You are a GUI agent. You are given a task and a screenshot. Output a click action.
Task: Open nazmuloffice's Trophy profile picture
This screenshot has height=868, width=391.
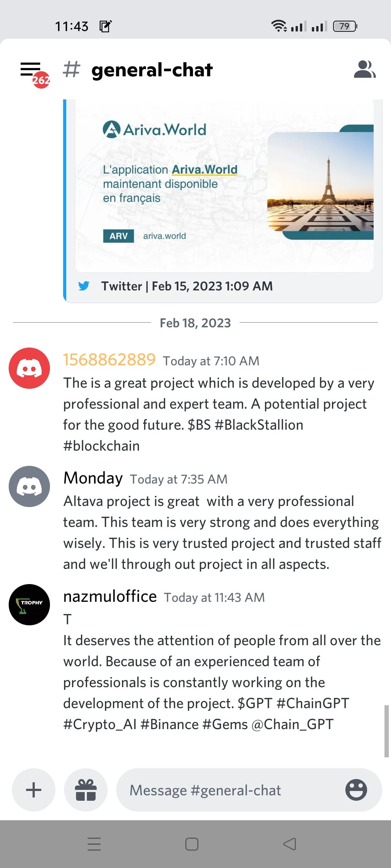[x=29, y=605]
